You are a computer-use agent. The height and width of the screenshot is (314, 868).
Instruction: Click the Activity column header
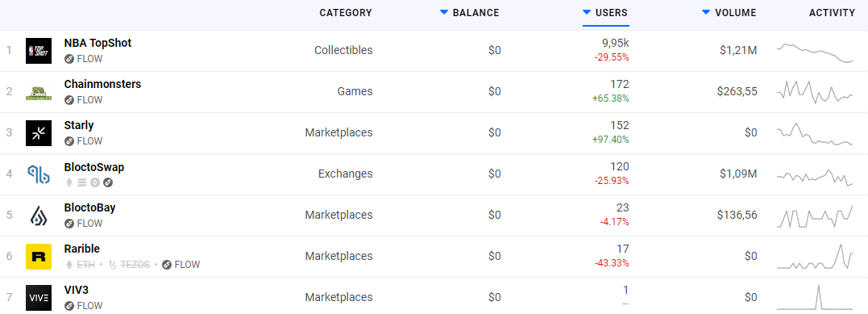(x=832, y=13)
